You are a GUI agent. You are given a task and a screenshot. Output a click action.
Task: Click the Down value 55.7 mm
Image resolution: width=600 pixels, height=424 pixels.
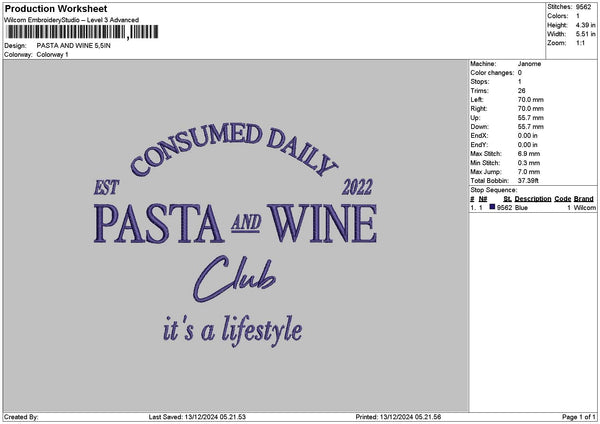click(530, 127)
